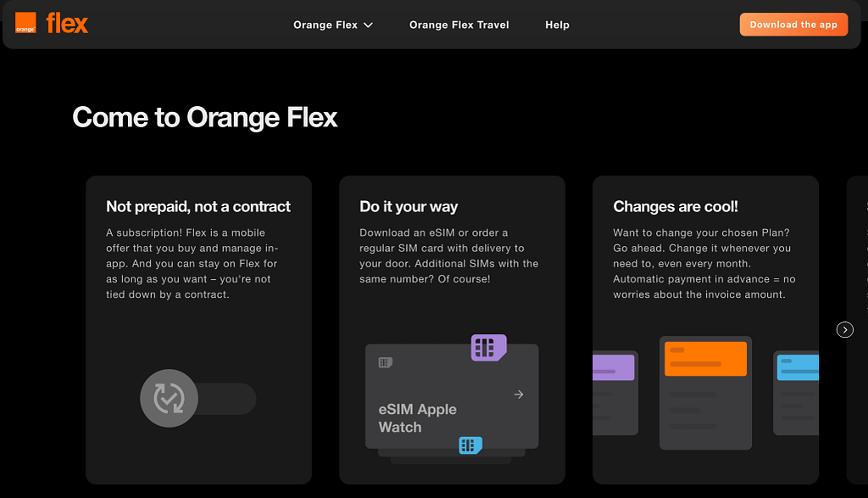This screenshot has width=868, height=498.
Task: Click the 'Changes are cool!' heading
Action: 676,207
